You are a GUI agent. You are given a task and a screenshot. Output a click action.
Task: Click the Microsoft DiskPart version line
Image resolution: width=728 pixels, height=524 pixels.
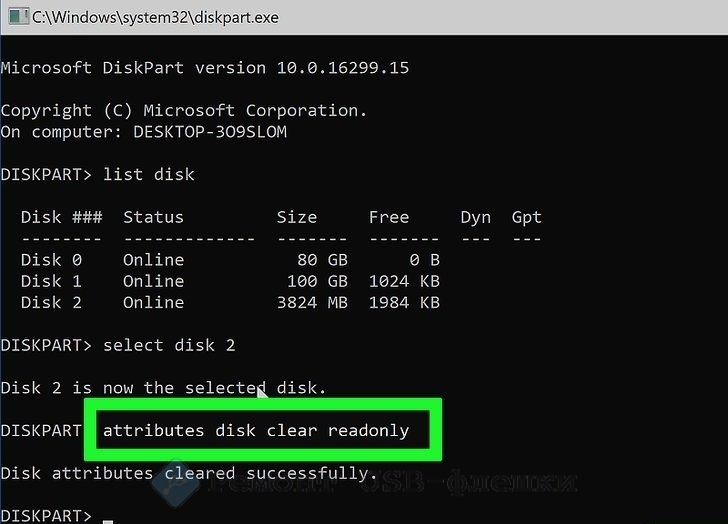pos(205,68)
